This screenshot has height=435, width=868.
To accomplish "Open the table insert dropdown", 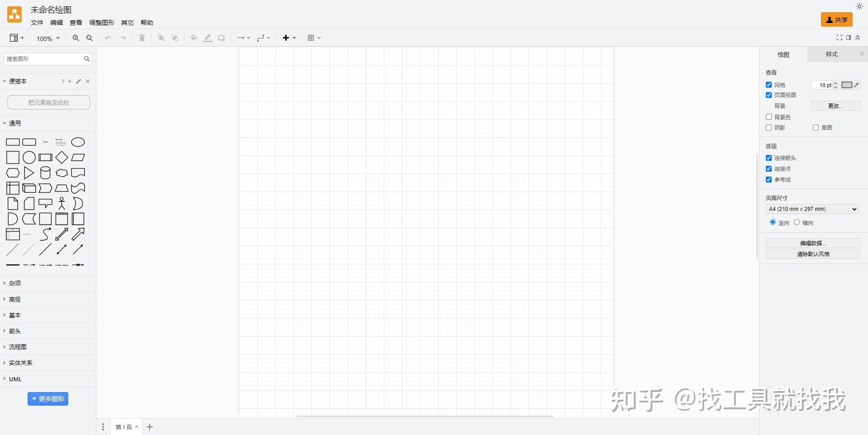I will coord(314,38).
